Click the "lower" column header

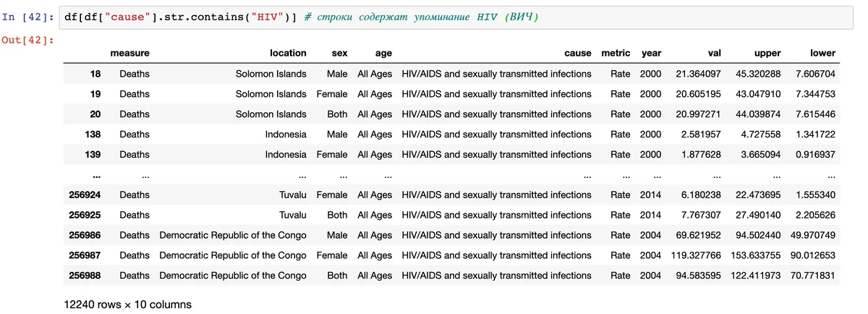point(823,53)
